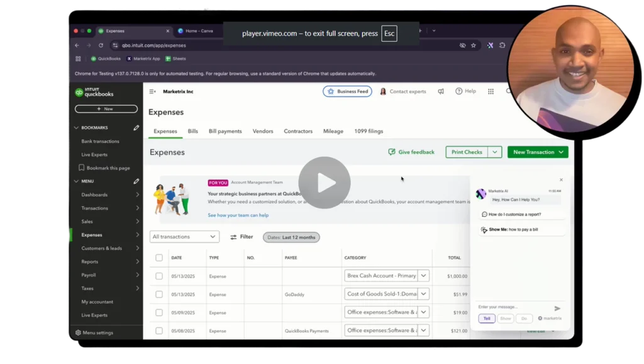
Task: Click the Intuit QuickBooks logo
Action: [x=94, y=92]
